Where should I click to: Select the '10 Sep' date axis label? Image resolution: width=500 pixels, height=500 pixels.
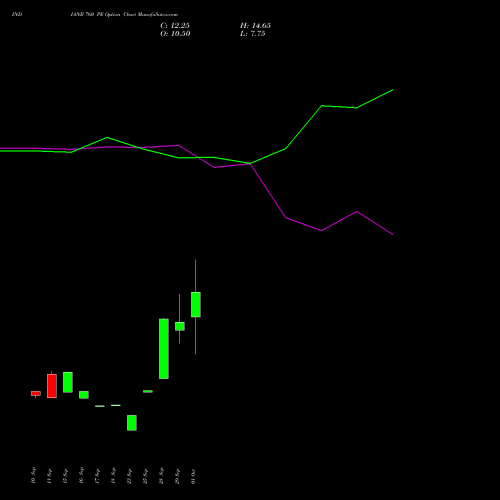point(33,475)
